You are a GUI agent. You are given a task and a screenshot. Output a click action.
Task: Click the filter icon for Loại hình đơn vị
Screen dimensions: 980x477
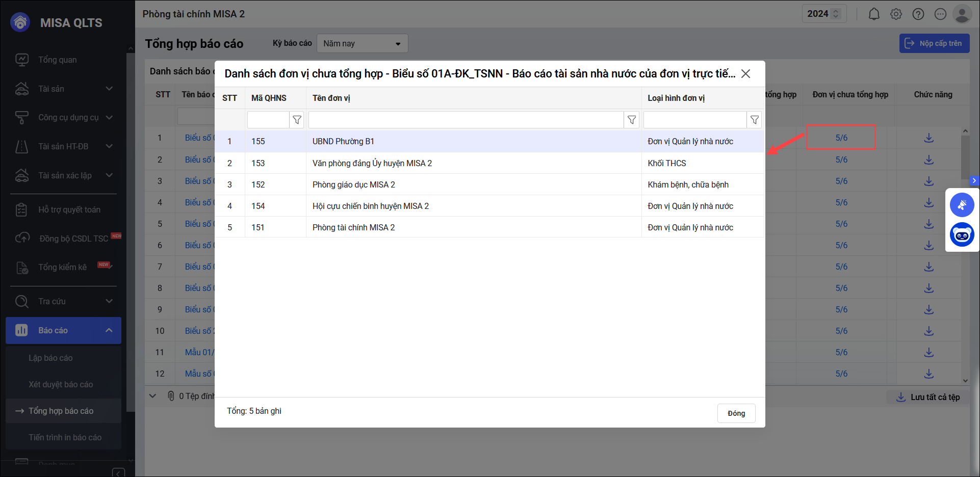click(x=754, y=120)
